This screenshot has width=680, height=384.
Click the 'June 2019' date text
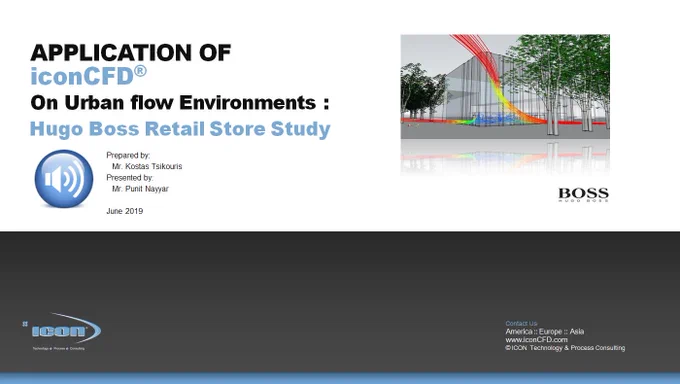[x=124, y=211]
